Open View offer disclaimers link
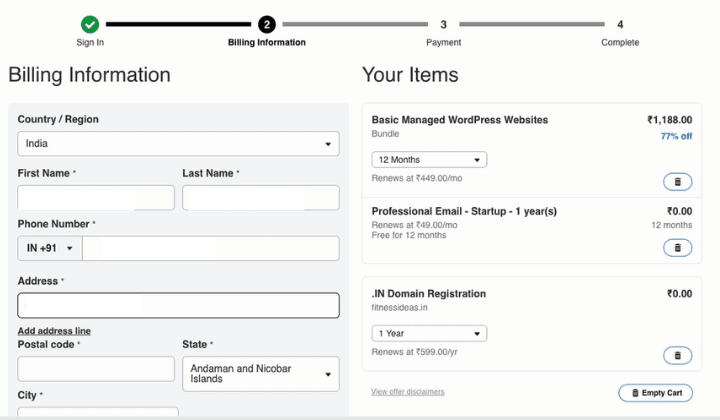This screenshot has width=720, height=420. point(407,392)
